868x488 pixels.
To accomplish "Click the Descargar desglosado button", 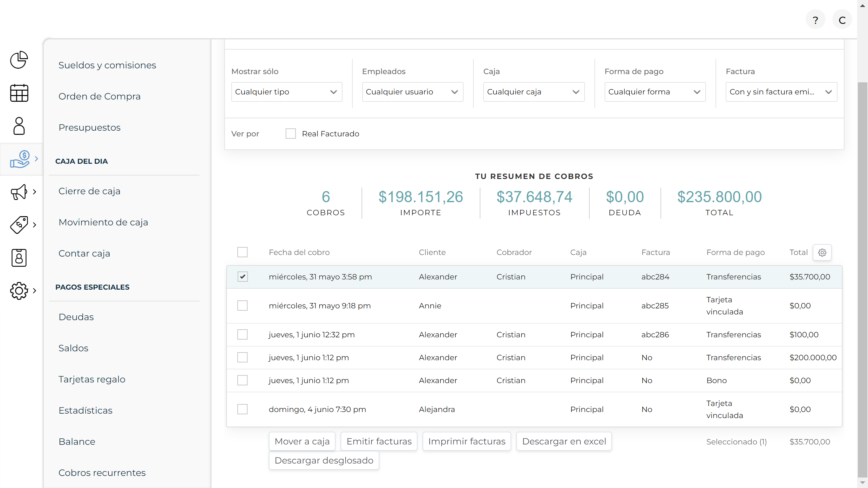I will pyautogui.click(x=324, y=461).
